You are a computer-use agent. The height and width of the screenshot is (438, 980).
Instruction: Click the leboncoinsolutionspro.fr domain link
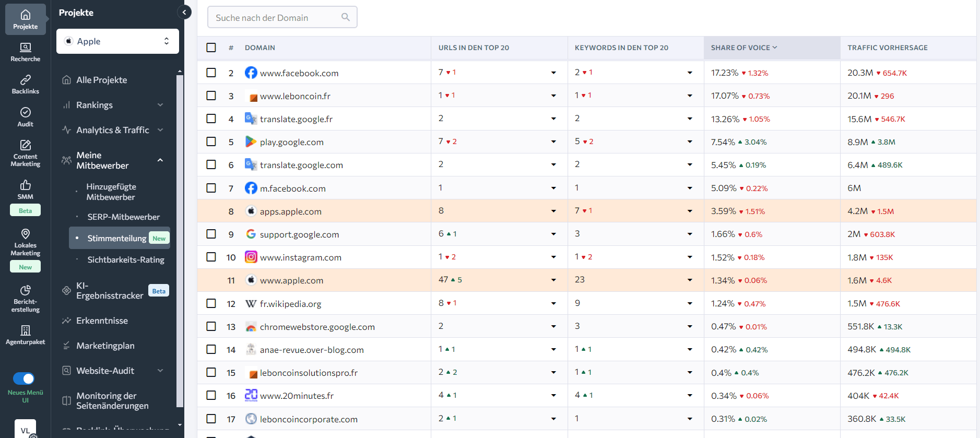click(x=309, y=373)
